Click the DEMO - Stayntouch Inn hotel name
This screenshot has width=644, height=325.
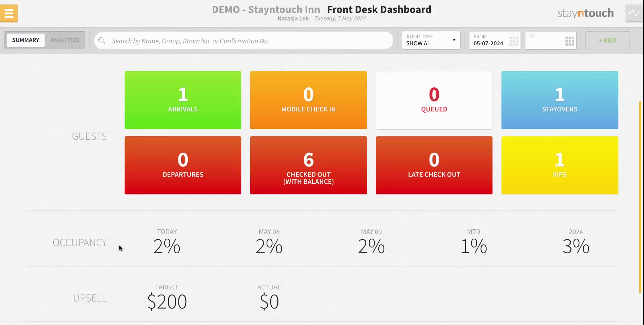pos(266,9)
